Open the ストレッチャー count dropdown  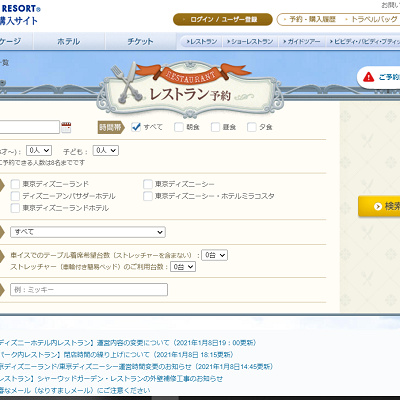point(183,267)
